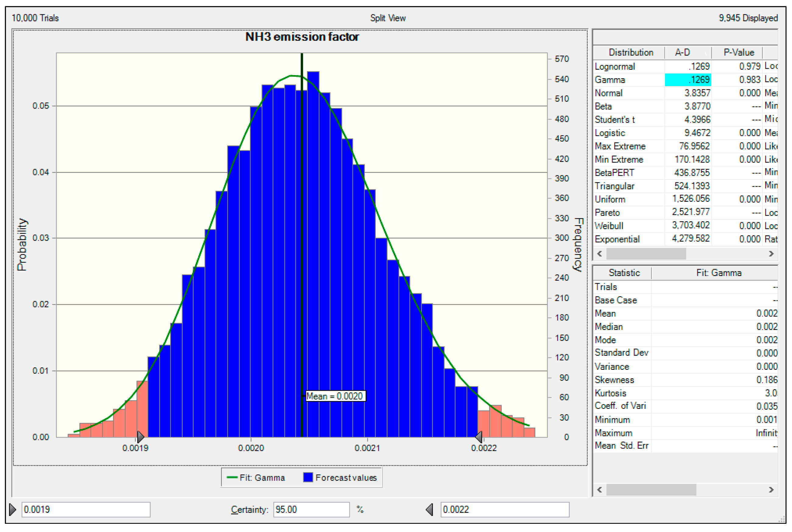This screenshot has width=792, height=532.
Task: Click the lower-bound input field showing 0.0019
Action: [x=86, y=509]
